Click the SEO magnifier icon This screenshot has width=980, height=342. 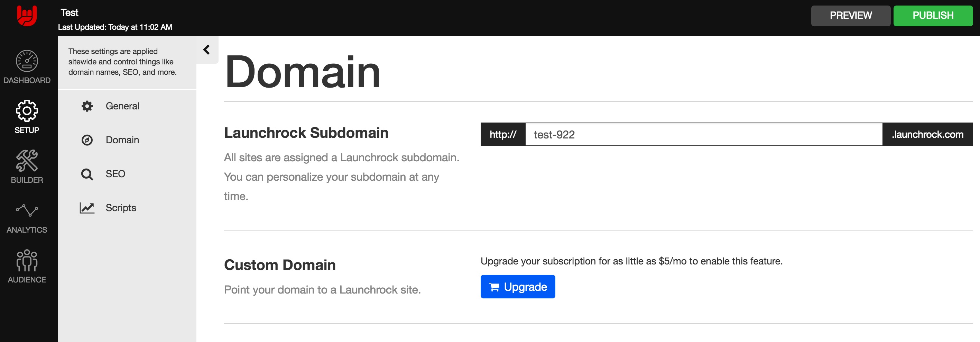(87, 174)
